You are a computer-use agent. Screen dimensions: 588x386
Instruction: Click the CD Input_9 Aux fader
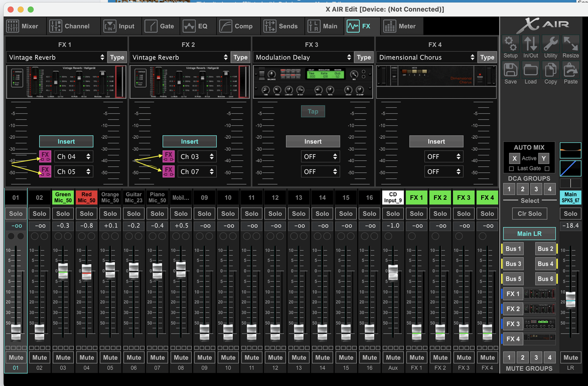[393, 273]
